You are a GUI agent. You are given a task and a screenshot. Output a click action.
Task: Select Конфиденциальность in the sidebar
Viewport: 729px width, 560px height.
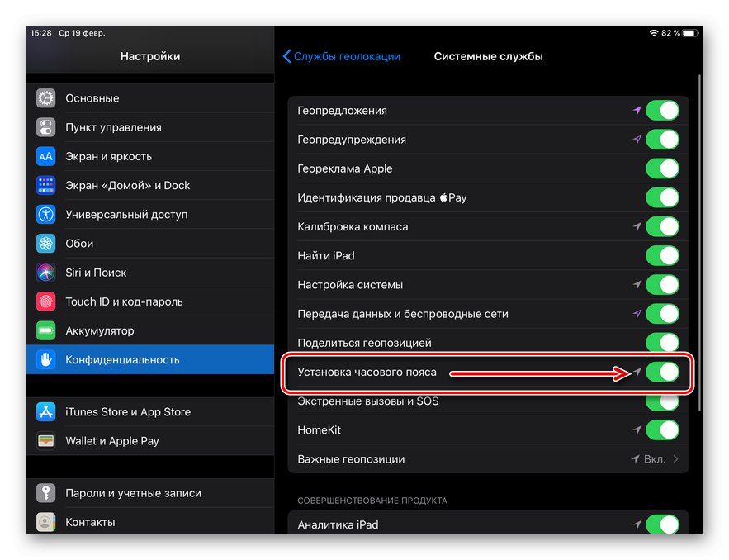[122, 360]
